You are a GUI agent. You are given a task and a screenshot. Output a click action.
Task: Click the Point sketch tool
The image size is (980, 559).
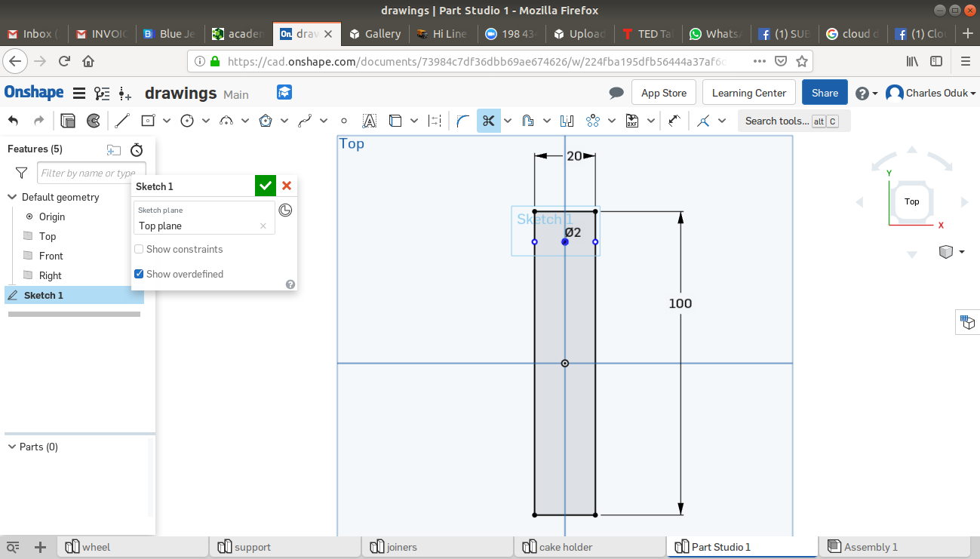(x=344, y=121)
